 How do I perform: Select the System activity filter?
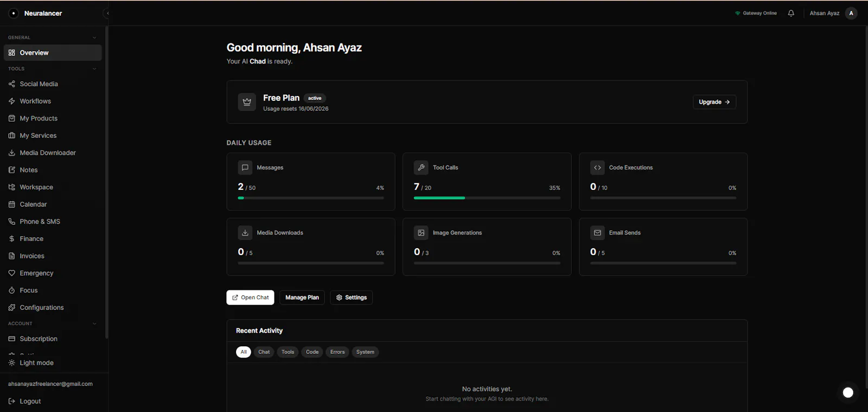365,352
